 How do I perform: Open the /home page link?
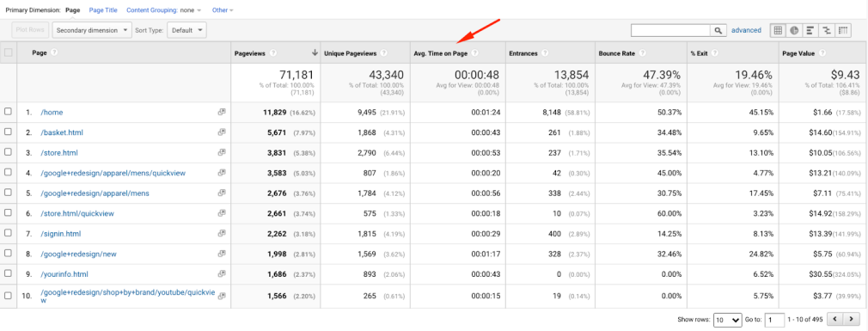[x=52, y=113]
